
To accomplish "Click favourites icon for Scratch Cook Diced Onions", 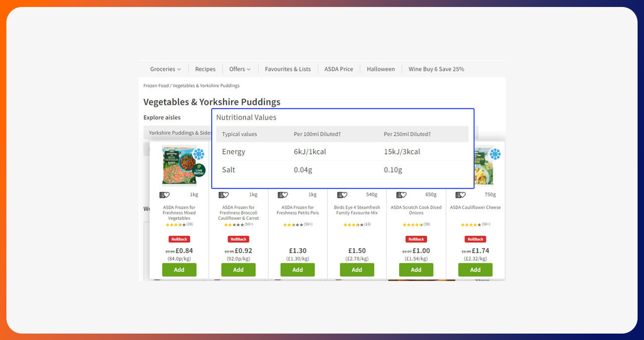I will click(x=401, y=195).
